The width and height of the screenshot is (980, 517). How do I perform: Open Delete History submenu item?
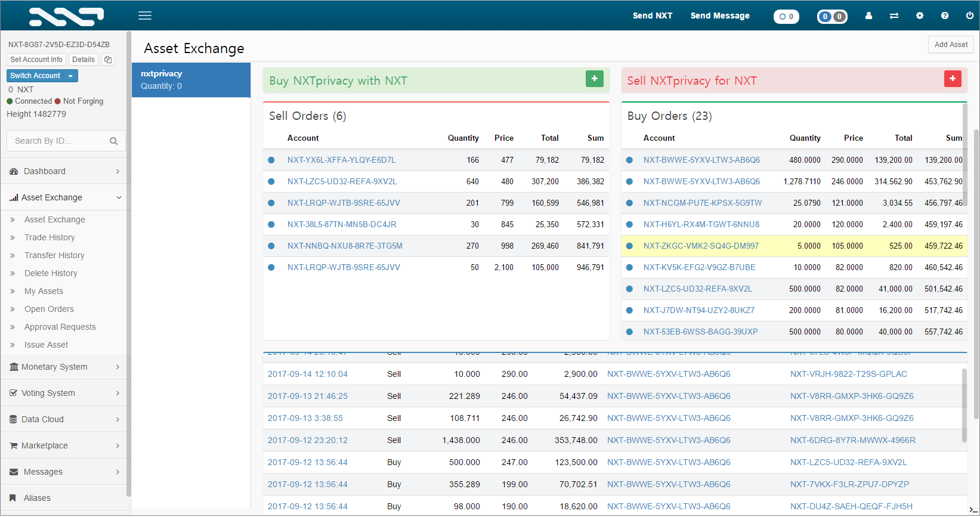[51, 274]
